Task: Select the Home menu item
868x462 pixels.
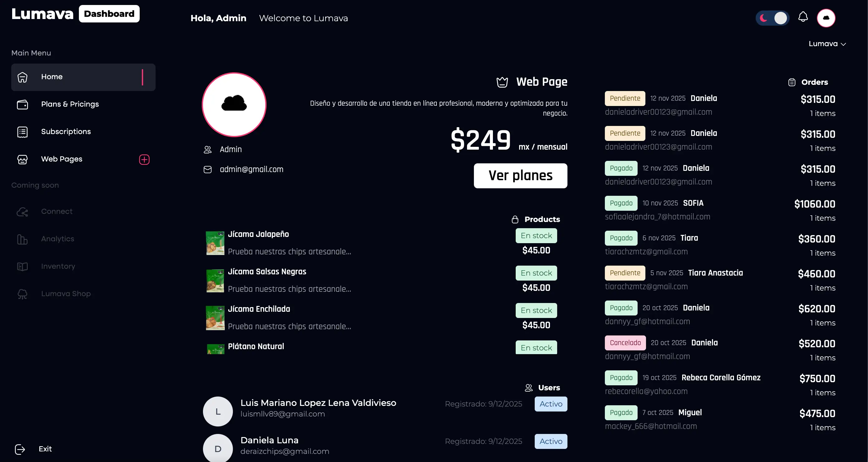Action: coord(51,77)
